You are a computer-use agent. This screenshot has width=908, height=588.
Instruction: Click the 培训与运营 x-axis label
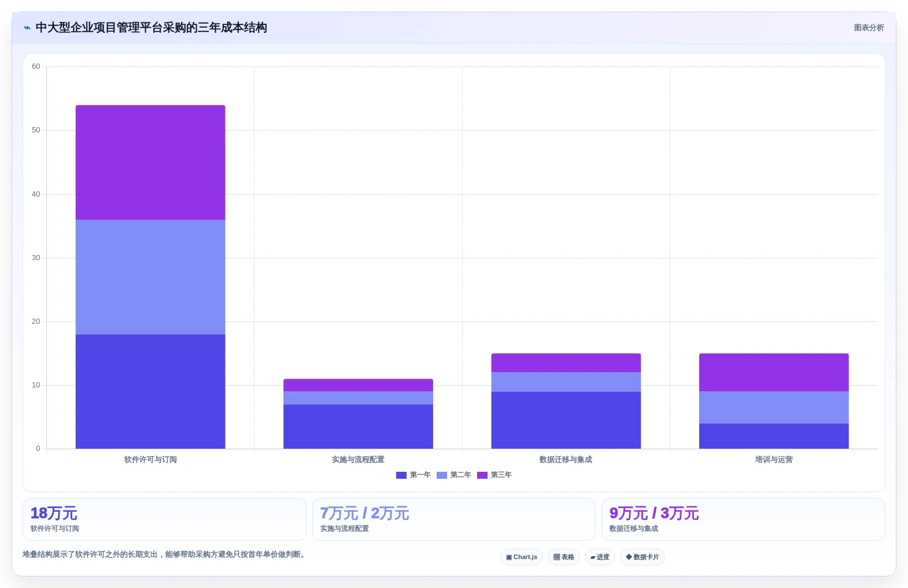tap(774, 460)
